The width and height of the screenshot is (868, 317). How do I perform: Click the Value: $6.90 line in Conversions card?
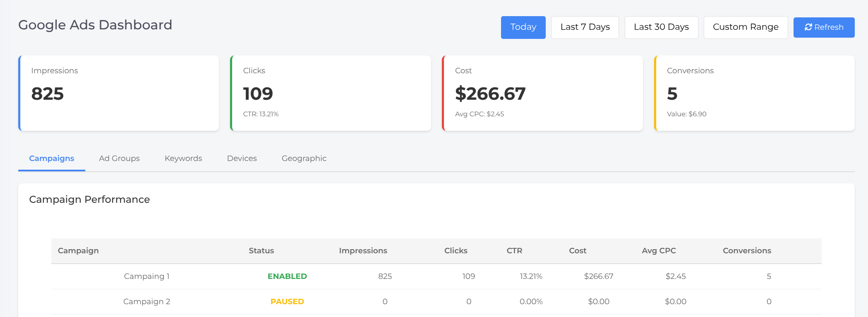[x=687, y=114]
